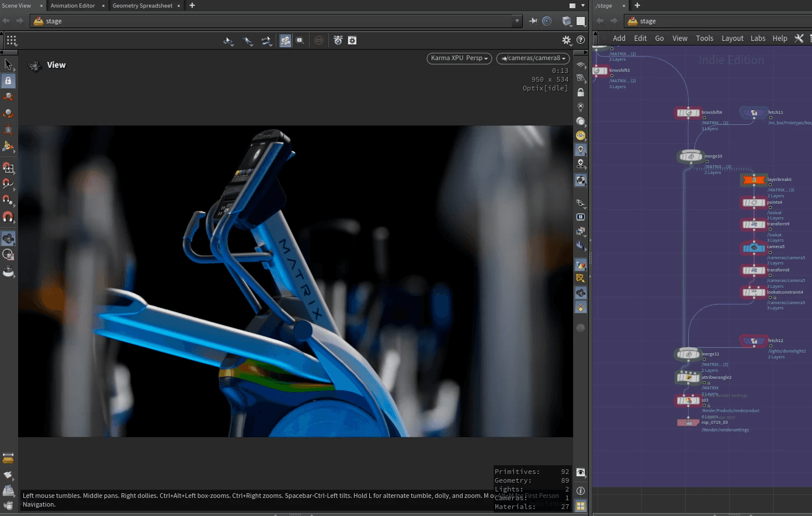Toggle the secure selection lock icon
812x516 pixels.
pyautogui.click(x=8, y=81)
